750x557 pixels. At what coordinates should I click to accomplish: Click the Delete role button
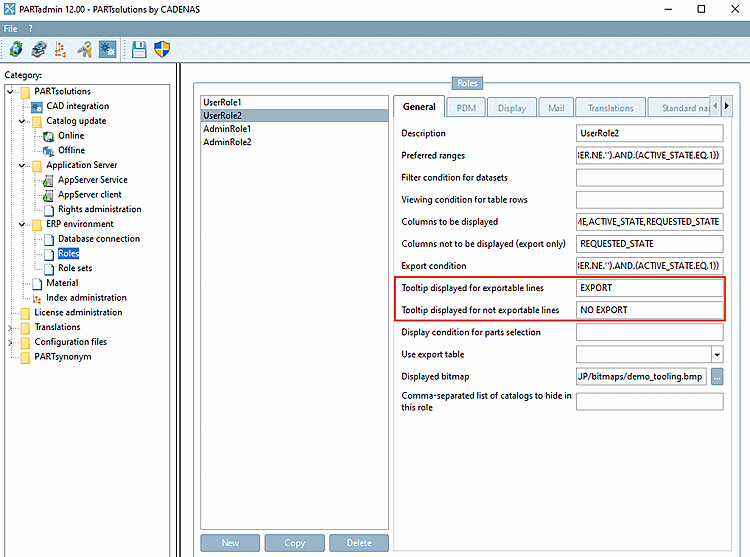coord(359,543)
